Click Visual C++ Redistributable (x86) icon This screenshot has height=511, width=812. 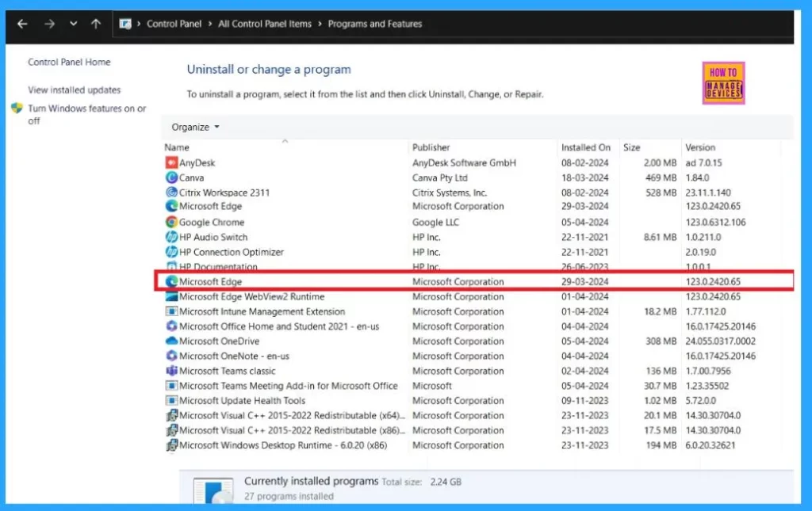click(171, 430)
